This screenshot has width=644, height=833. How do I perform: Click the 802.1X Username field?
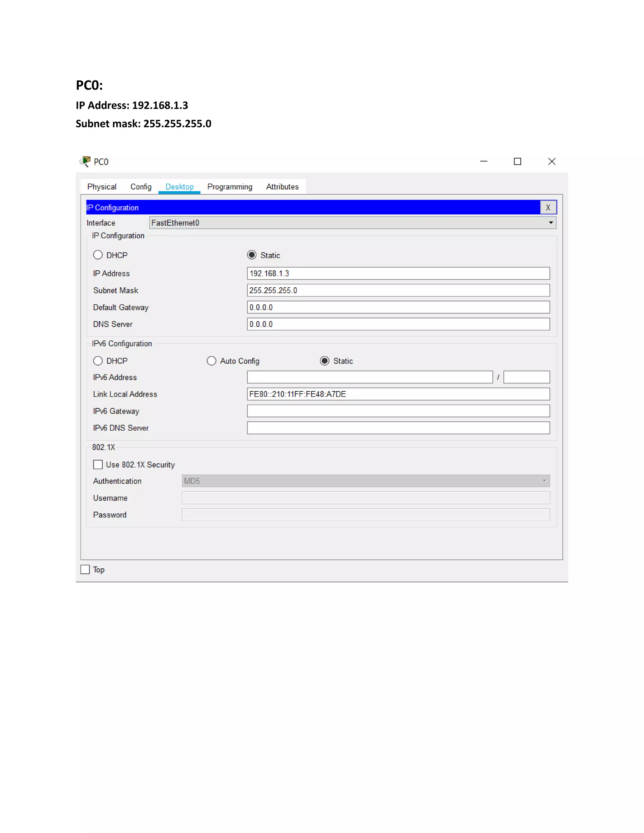click(365, 498)
